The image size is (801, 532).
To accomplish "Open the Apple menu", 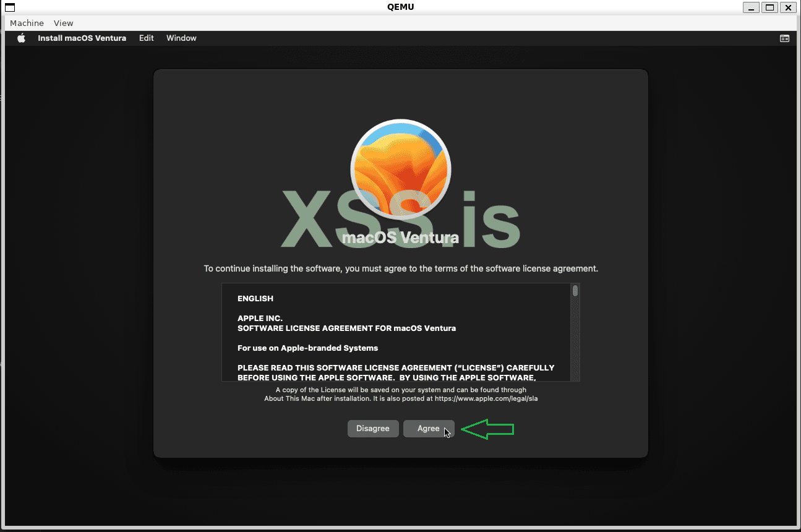I will (21, 38).
